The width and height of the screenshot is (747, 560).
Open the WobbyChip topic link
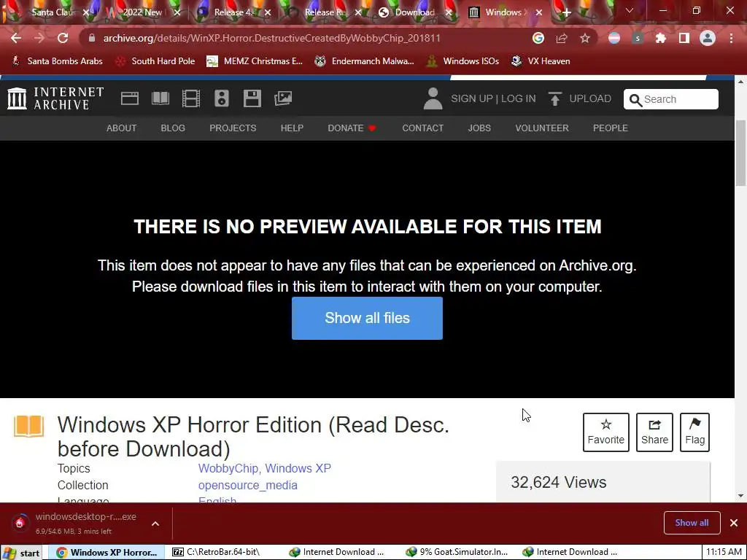(x=228, y=469)
